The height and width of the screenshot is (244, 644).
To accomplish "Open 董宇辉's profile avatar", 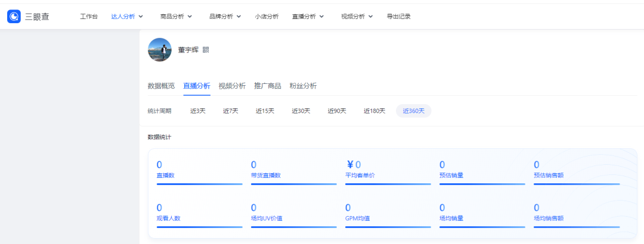I will pos(160,50).
